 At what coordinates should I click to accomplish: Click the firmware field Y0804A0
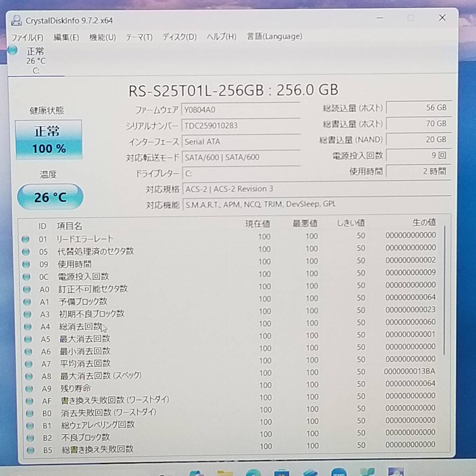click(x=241, y=109)
